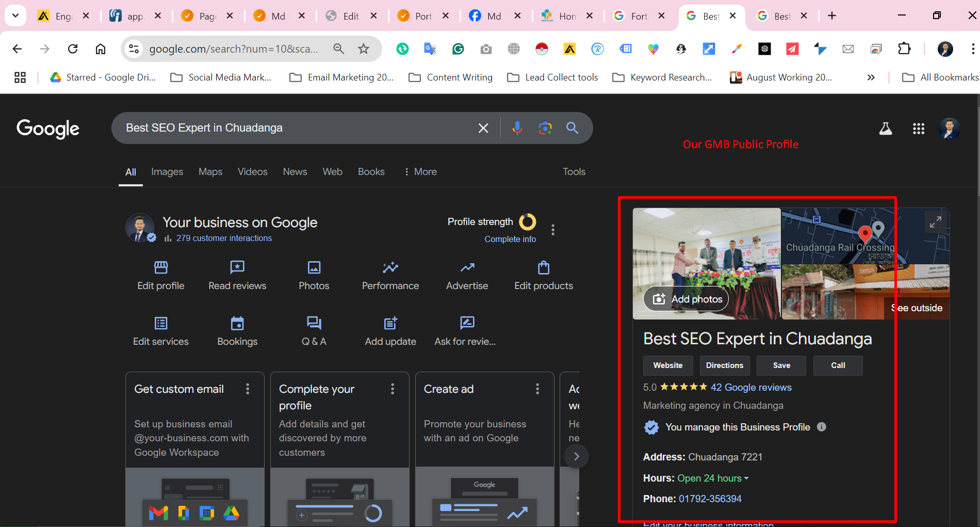
Task: Click the Profile strength progress ring
Action: [527, 222]
